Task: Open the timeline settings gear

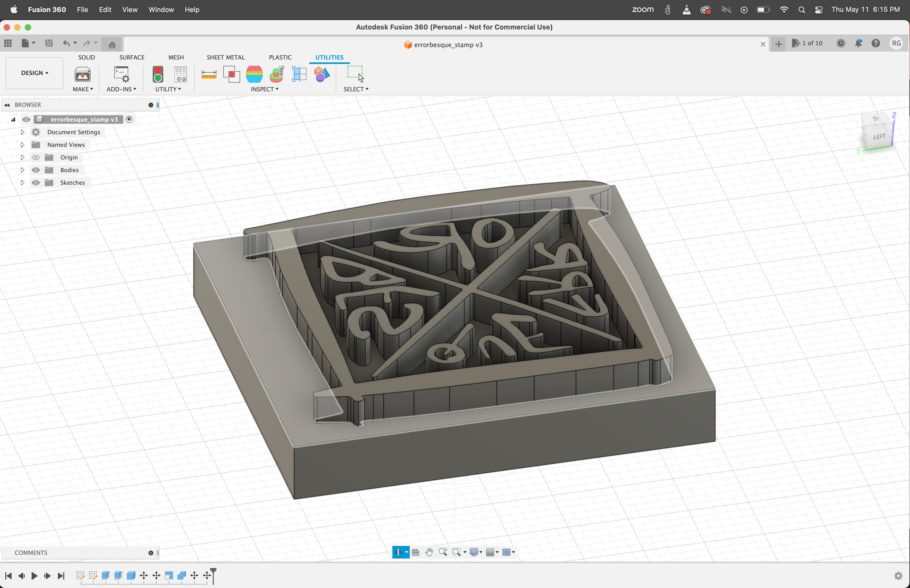Action: [x=898, y=576]
